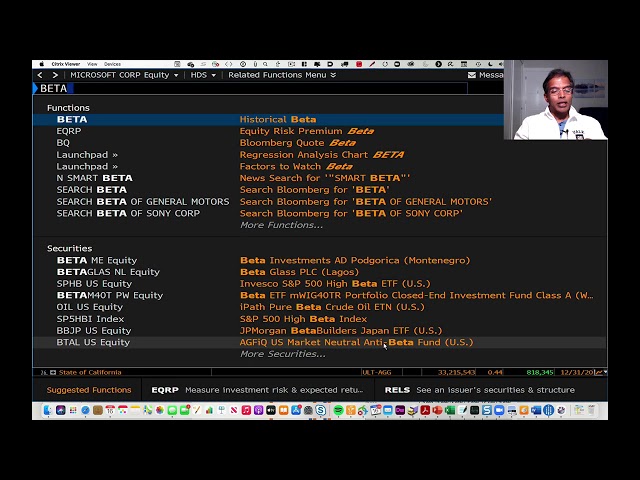
Task: Select OIL US Equity security
Action: tap(320, 307)
